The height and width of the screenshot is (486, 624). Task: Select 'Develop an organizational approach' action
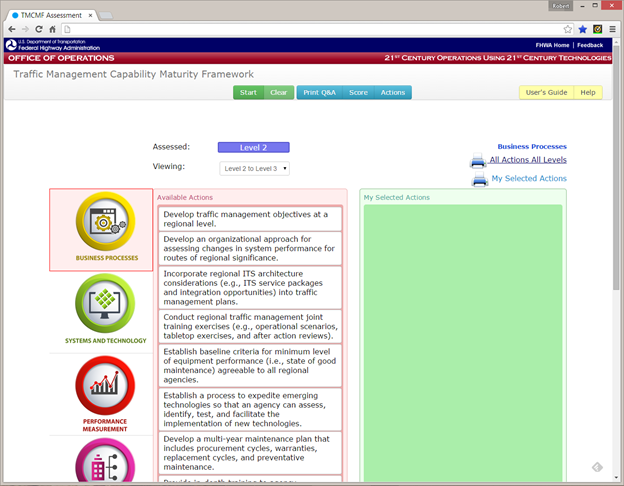pyautogui.click(x=250, y=248)
